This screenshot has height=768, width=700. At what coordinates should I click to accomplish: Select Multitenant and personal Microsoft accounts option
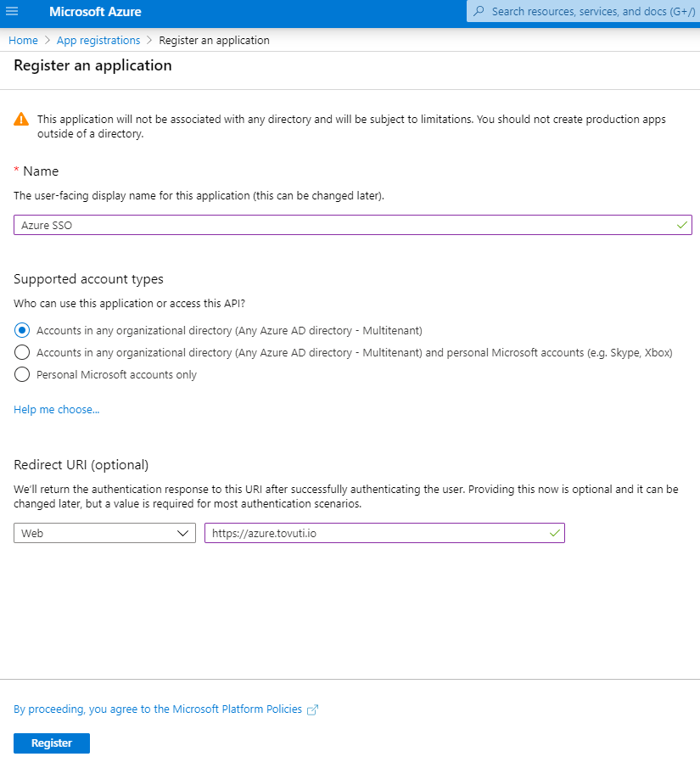point(22,352)
